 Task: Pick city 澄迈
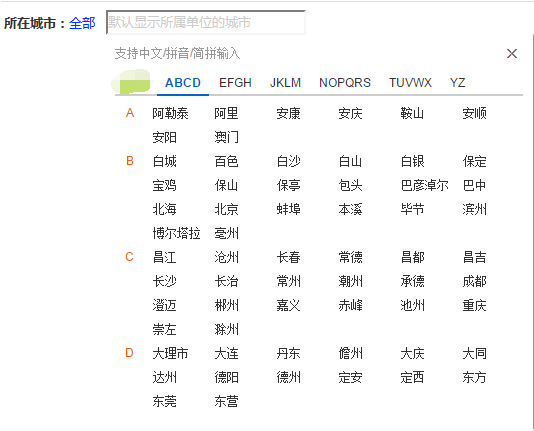pyautogui.click(x=164, y=305)
